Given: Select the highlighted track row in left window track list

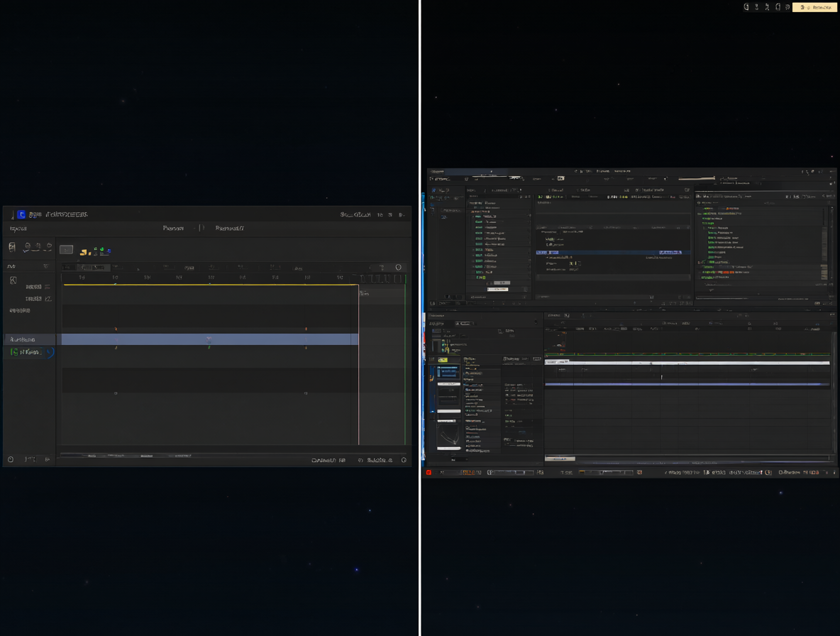Looking at the screenshot, I should click(x=30, y=339).
